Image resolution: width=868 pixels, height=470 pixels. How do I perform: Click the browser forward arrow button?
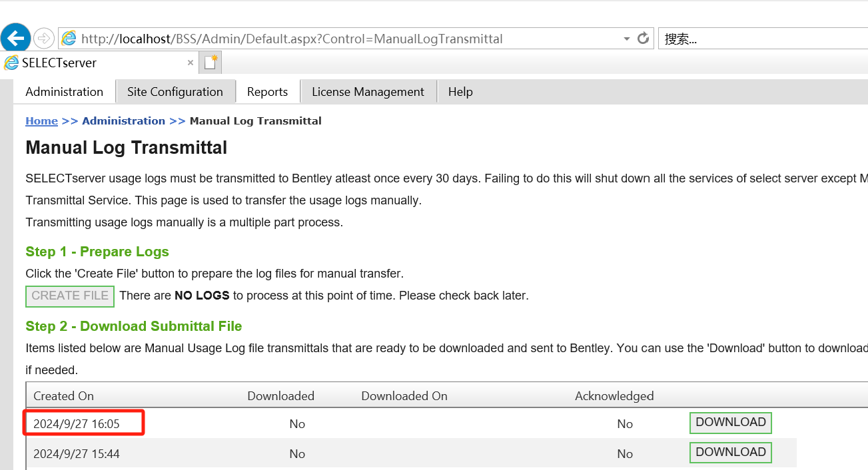pos(43,38)
